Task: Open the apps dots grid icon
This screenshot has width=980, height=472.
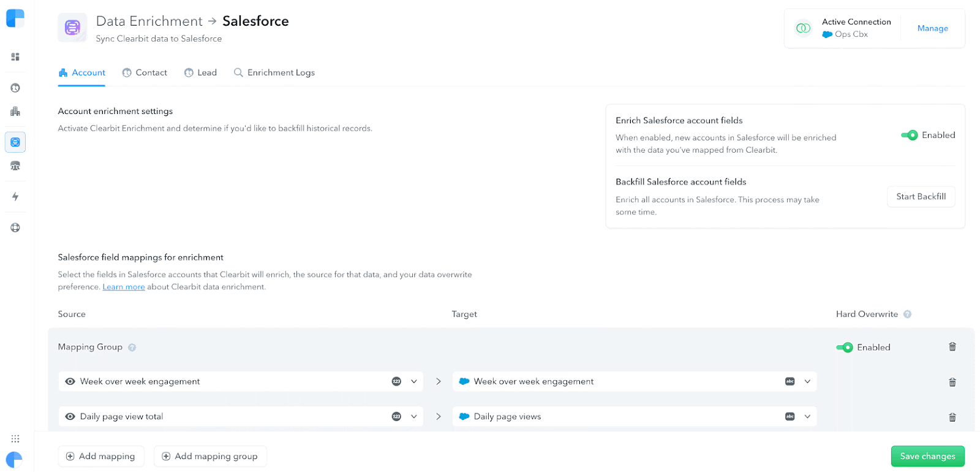Action: pos(15,439)
